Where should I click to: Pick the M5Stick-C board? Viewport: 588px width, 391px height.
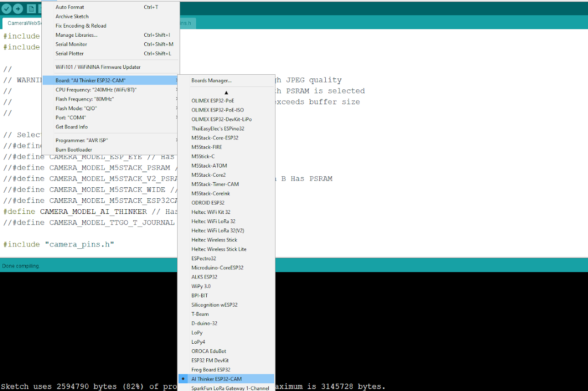click(x=226, y=156)
